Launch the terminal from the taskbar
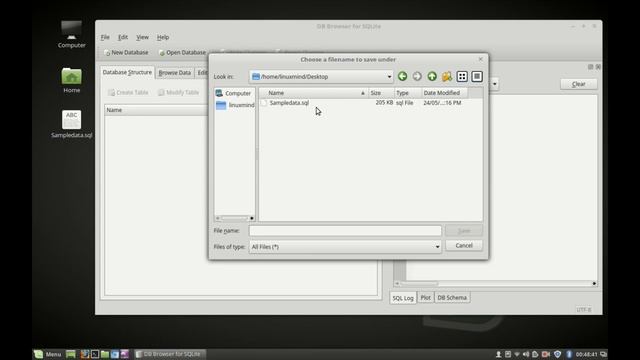Viewport: 640px width, 360px height. (x=95, y=354)
